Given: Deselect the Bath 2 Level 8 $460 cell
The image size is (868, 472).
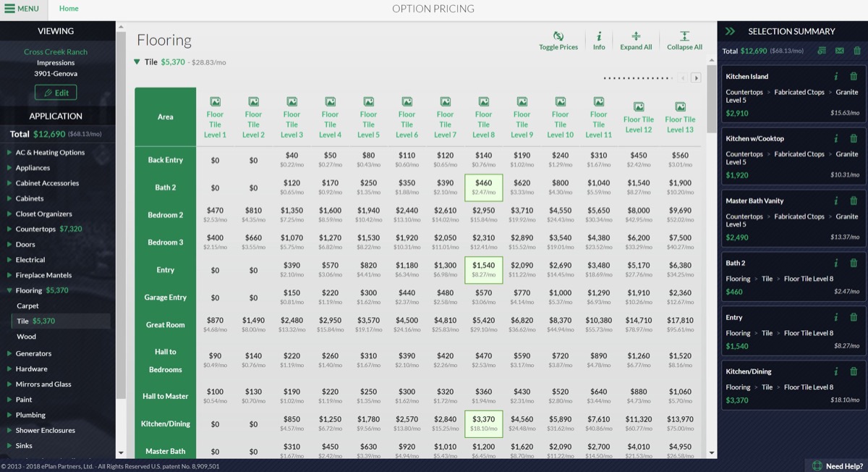Looking at the screenshot, I should coord(483,187).
